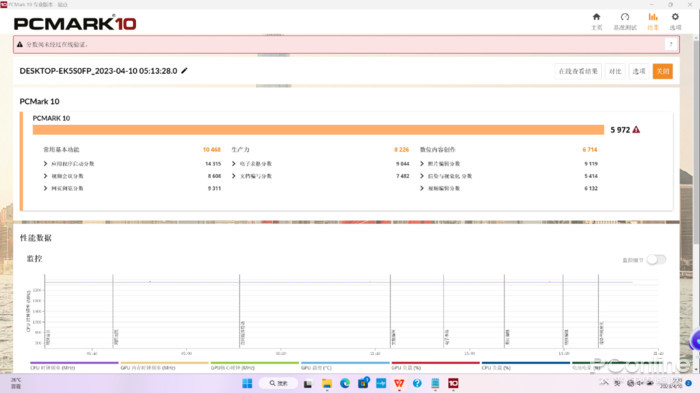This screenshot has height=393, width=700.
Task: Open the notification indicator at taskbar right edge
Action: click(689, 383)
